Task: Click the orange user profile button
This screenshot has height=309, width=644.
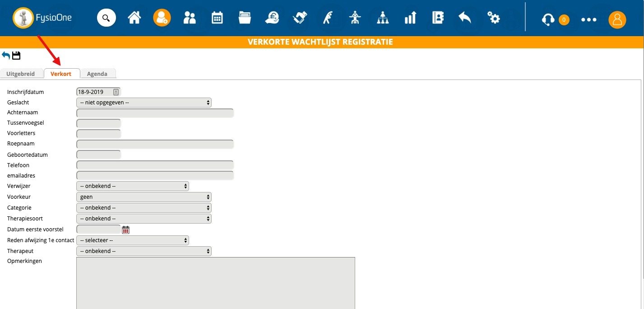Action: coord(617,19)
